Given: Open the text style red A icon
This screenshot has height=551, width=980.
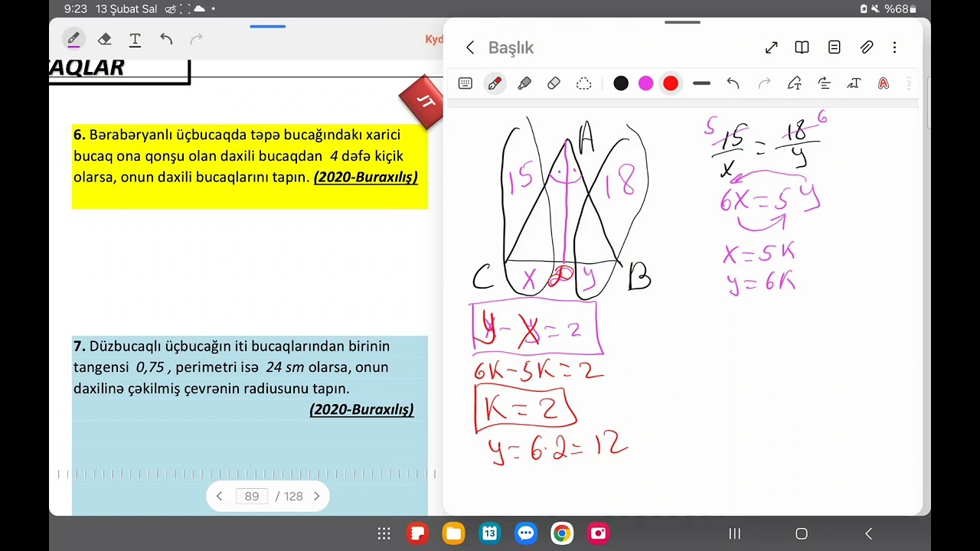Looking at the screenshot, I should (884, 83).
